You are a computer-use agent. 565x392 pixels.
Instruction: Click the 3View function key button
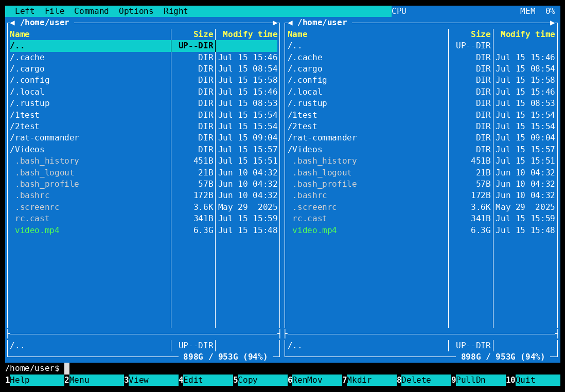point(151,380)
